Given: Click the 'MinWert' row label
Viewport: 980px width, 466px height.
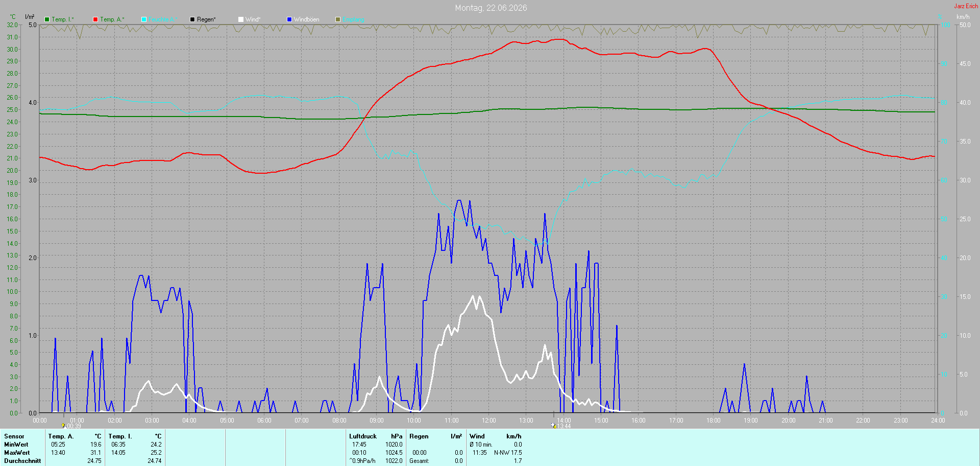Looking at the screenshot, I should [16, 445].
